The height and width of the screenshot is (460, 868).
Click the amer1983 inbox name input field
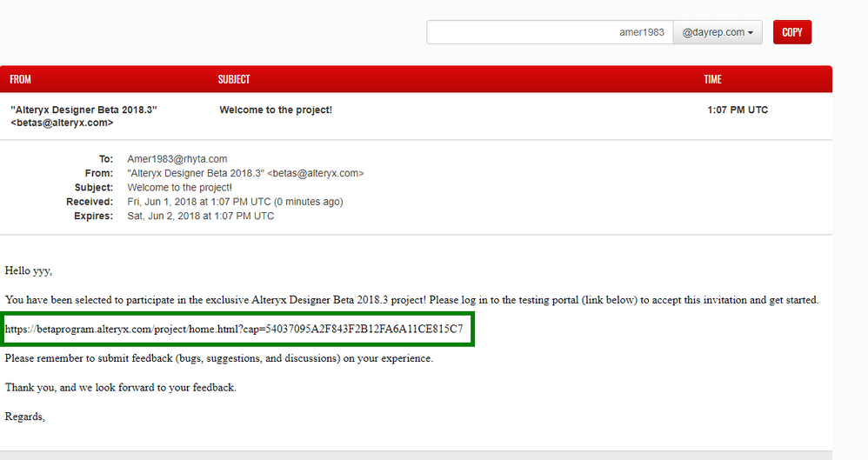550,32
